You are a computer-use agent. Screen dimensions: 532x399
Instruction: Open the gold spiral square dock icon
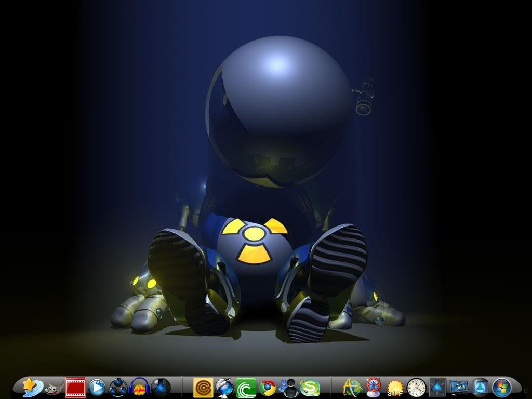203,388
